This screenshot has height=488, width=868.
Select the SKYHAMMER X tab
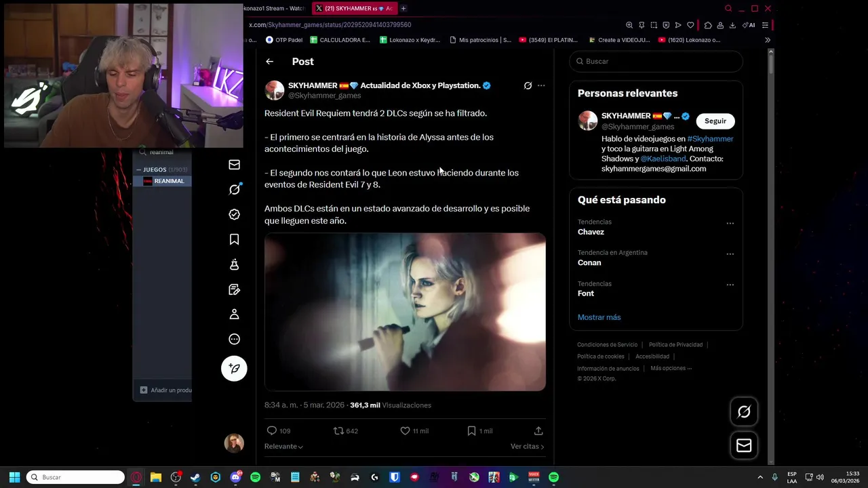353,8
